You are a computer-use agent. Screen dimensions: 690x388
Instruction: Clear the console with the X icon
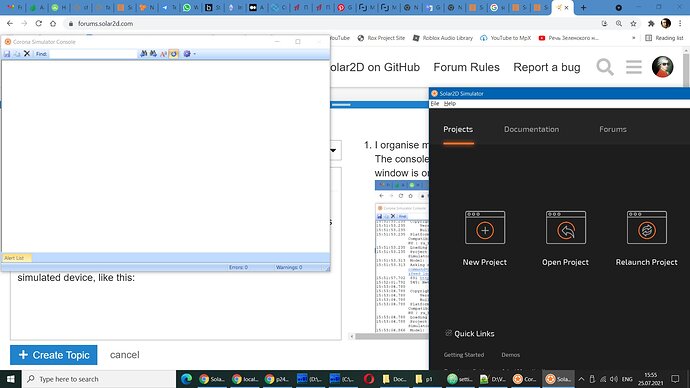click(27, 54)
